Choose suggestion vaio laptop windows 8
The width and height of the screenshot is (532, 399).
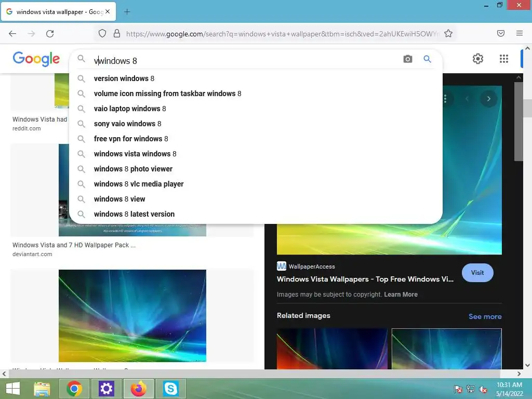coord(130,109)
